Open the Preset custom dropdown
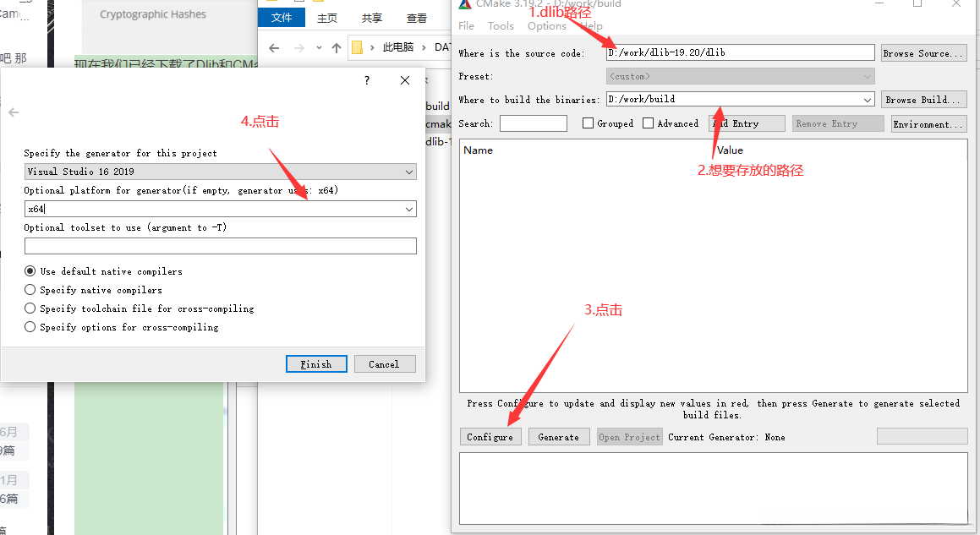 tap(741, 76)
